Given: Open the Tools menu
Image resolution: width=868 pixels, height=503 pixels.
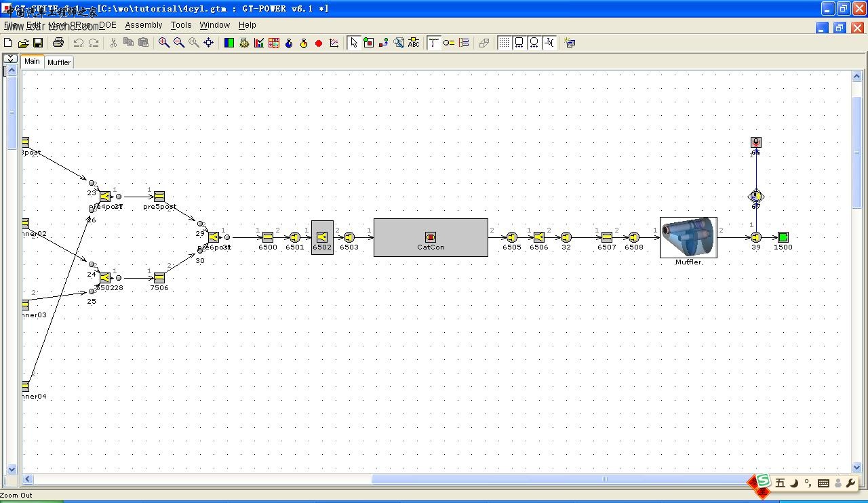Looking at the screenshot, I should coord(181,25).
